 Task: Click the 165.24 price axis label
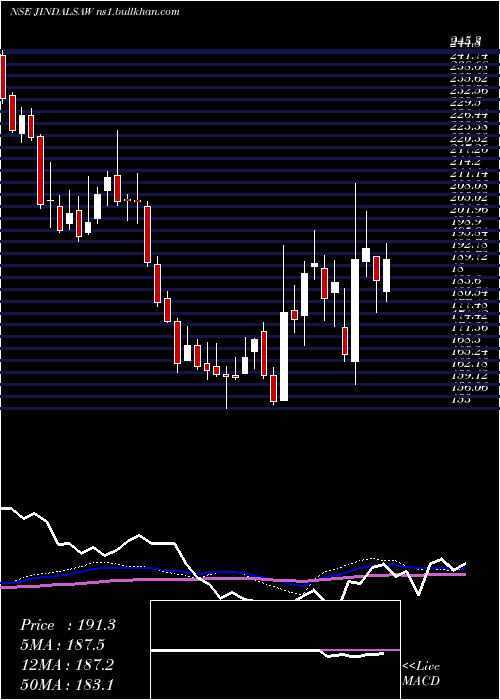pyautogui.click(x=468, y=352)
